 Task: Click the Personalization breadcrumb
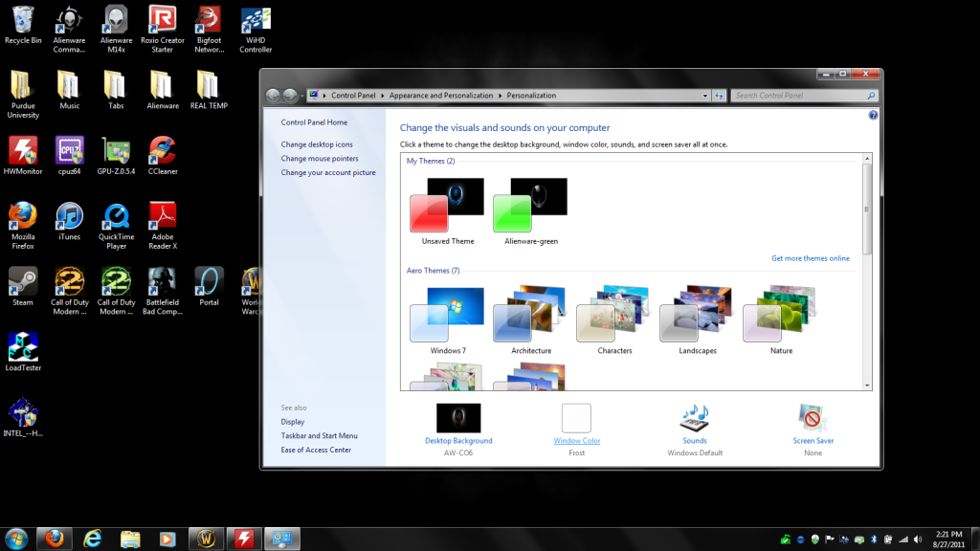531,96
